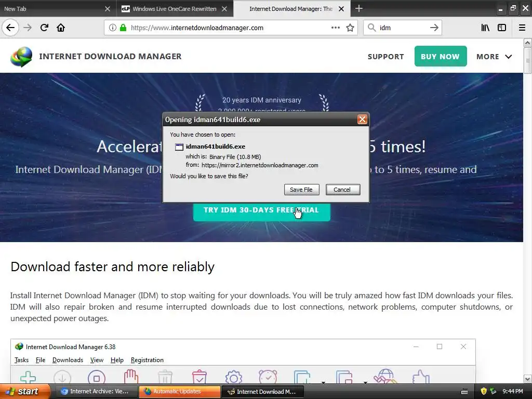Viewport: 532px width, 399px height.
Task: Click the File menu in IDM screenshot
Action: 41,360
